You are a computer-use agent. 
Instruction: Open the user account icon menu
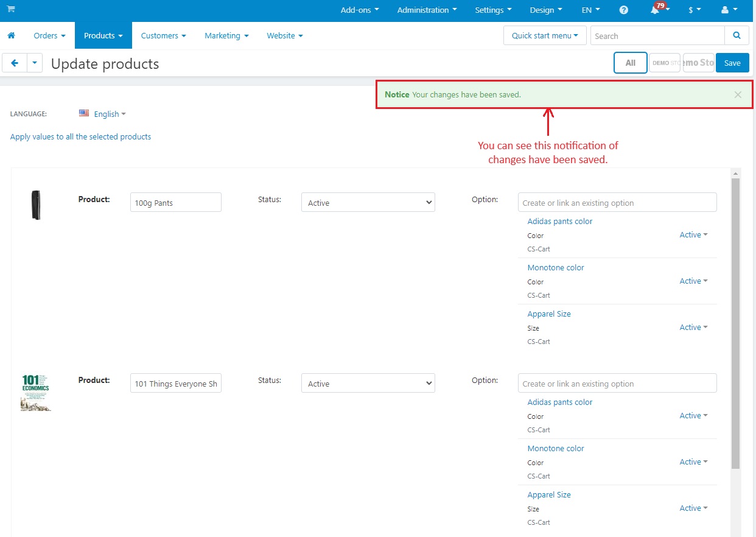click(729, 10)
